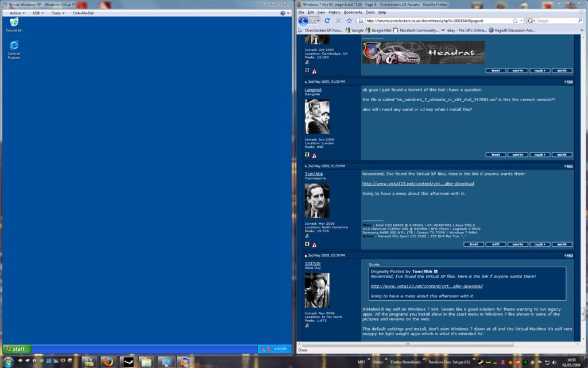This screenshot has width=588, height=368.
Task: Click Headrat signature banner image
Action: pyautogui.click(x=423, y=52)
